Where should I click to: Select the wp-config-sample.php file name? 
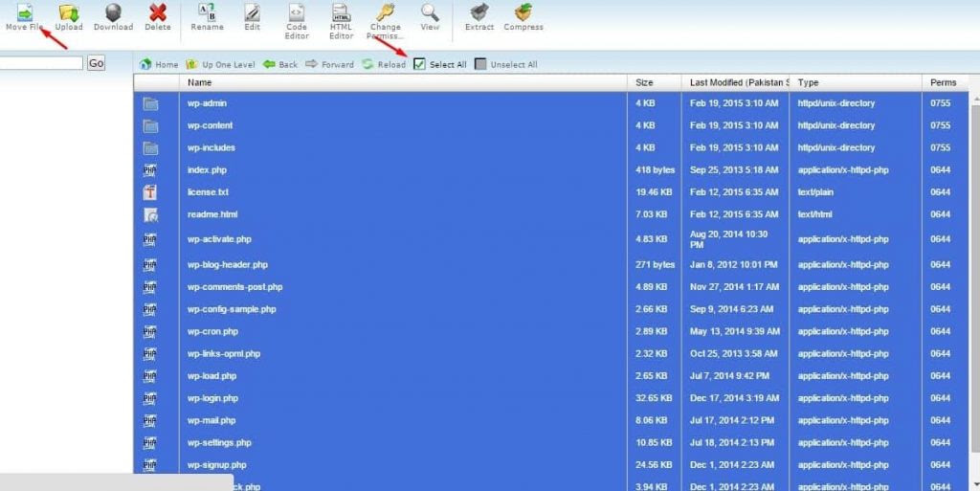(x=232, y=309)
